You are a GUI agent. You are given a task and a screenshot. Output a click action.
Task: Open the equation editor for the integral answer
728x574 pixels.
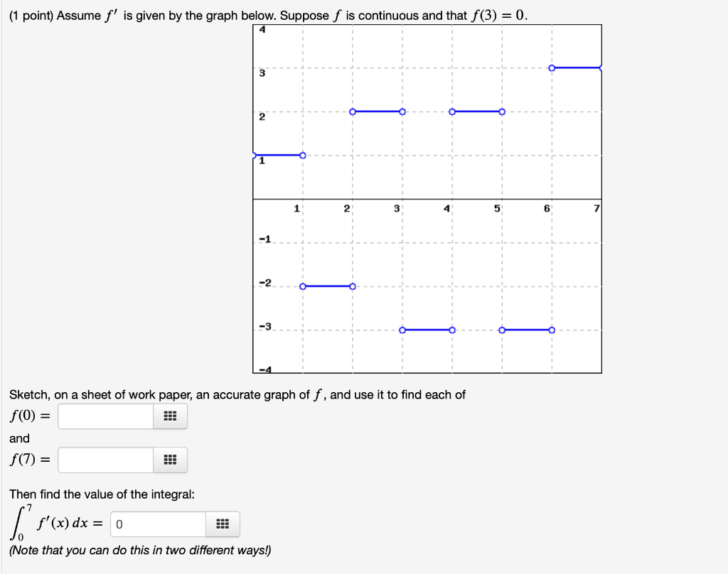(222, 524)
